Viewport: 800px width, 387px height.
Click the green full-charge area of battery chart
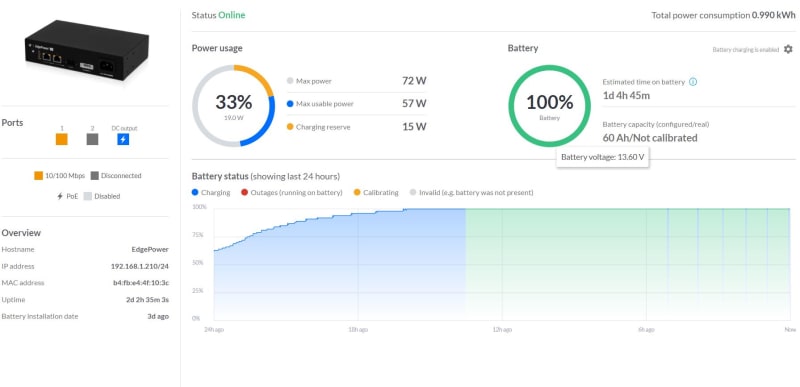pyautogui.click(x=628, y=265)
